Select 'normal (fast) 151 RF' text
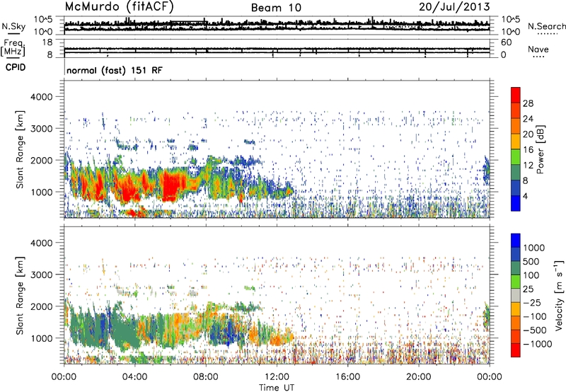Image resolution: width=566 pixels, height=392 pixels. pos(115,70)
